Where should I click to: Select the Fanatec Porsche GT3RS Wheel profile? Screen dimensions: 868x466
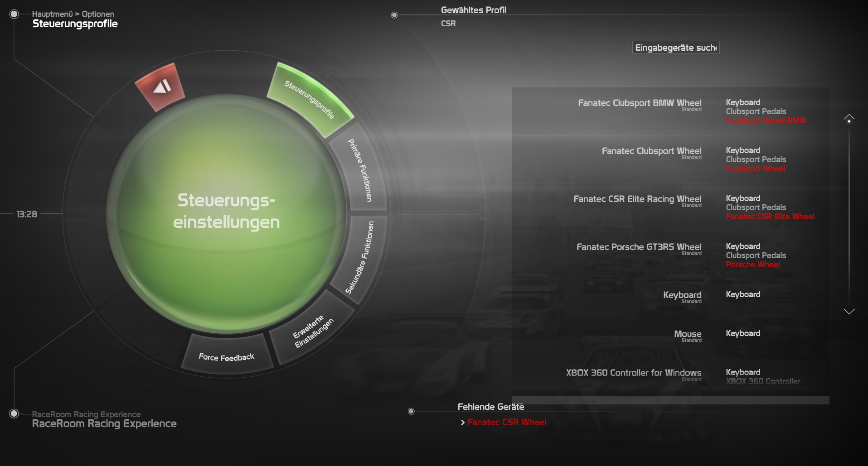coord(671,255)
